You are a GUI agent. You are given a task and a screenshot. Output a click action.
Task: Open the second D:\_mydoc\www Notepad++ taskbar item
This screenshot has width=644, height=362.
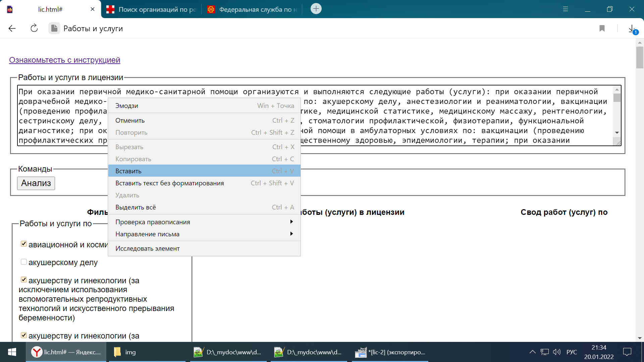[x=309, y=352]
